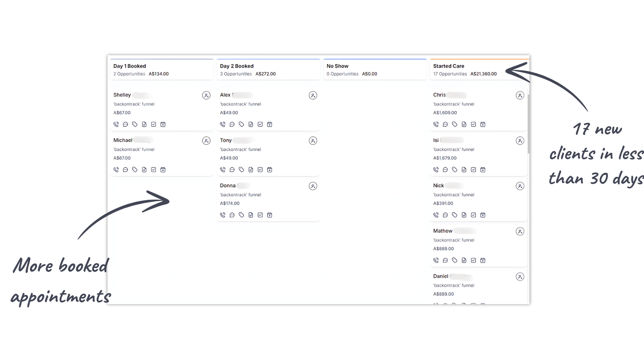Click the calendar appointment icon on Donna's card

270,215
